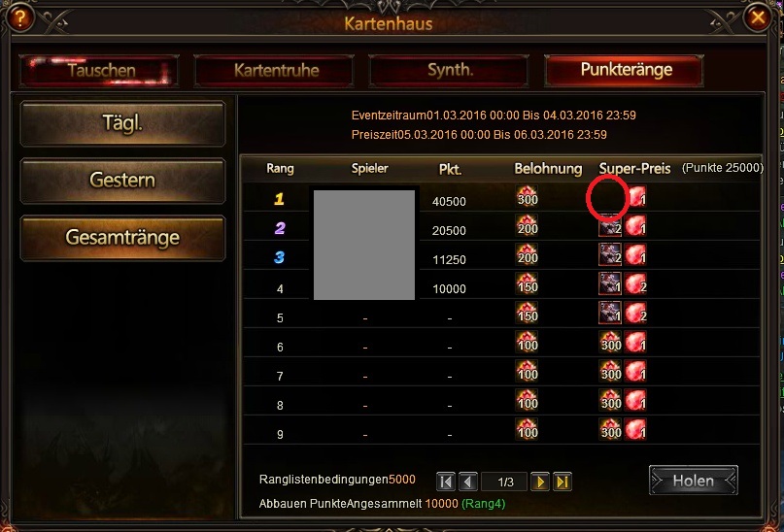Click rank 4 red gem super-prize icon

coord(635,284)
